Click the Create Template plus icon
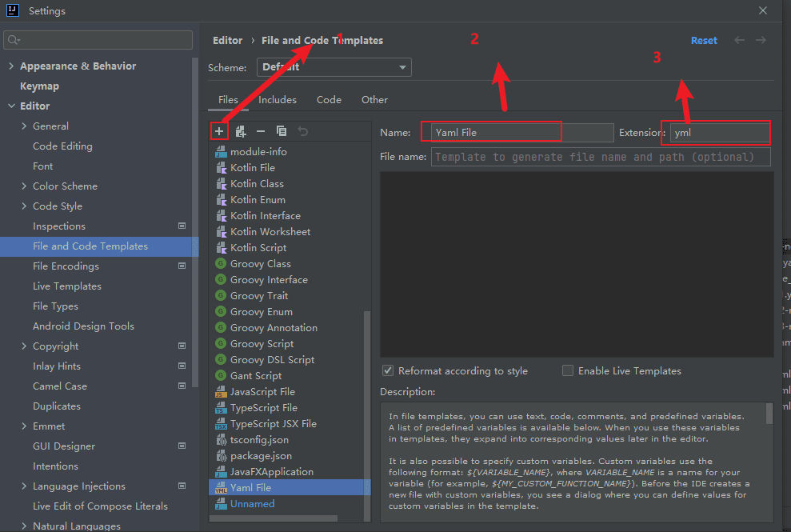 tap(219, 131)
